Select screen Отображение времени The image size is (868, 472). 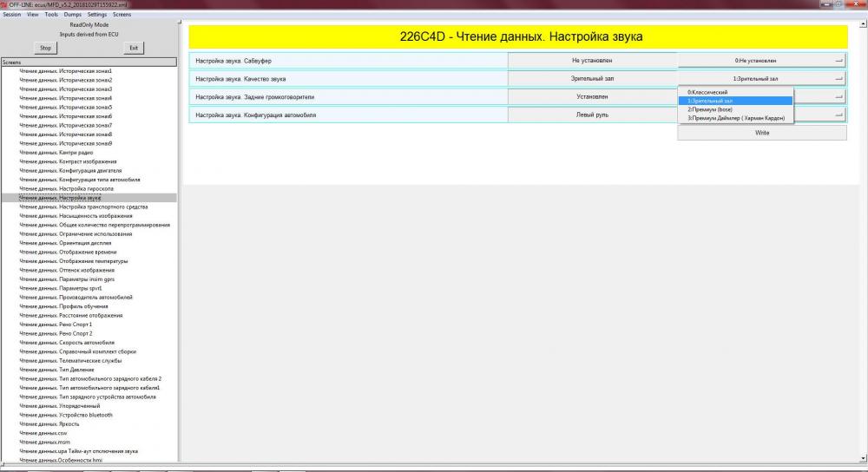coord(68,252)
